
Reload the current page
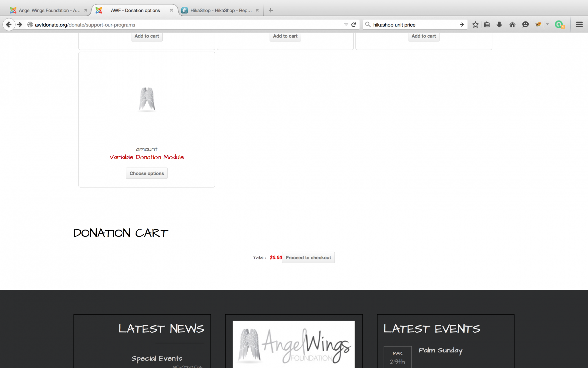(354, 25)
